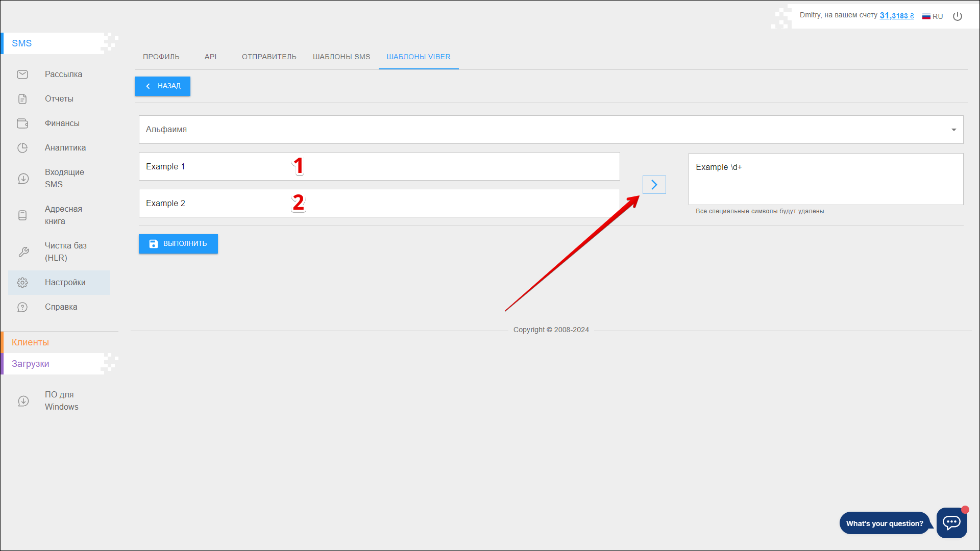
Task: Click the Назад back button
Action: 162,86
